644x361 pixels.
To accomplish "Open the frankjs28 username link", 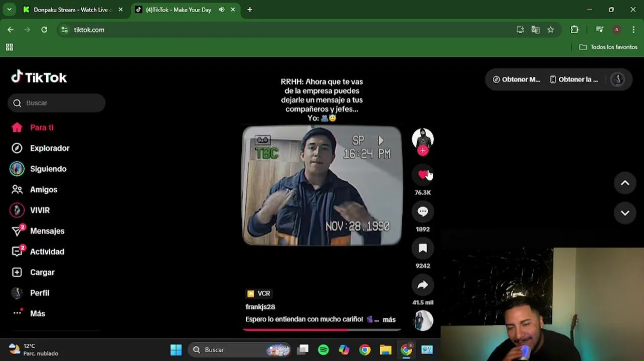I will pos(260,307).
